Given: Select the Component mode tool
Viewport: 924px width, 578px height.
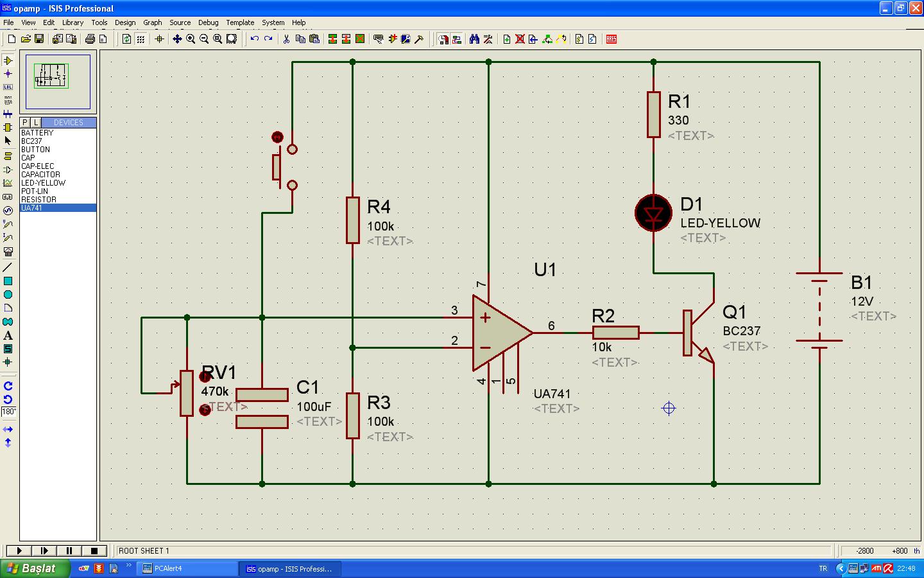Looking at the screenshot, I should tap(8, 60).
